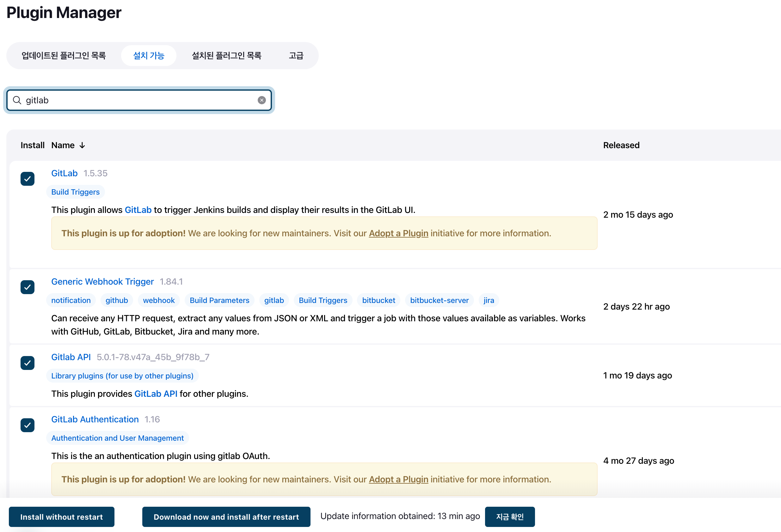
Task: Click the search magnifier icon
Action: point(17,100)
